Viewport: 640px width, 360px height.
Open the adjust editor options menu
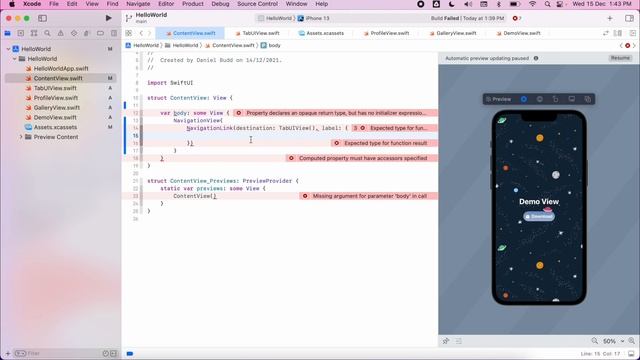tap(618, 33)
